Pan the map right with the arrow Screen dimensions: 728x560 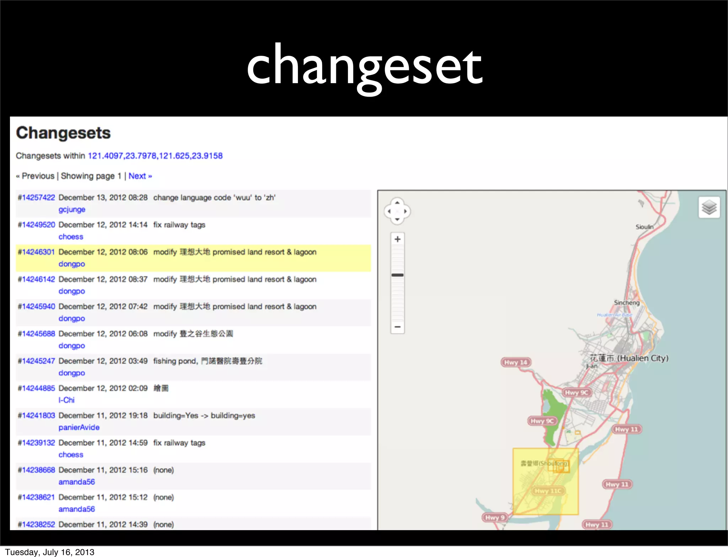(x=406, y=211)
